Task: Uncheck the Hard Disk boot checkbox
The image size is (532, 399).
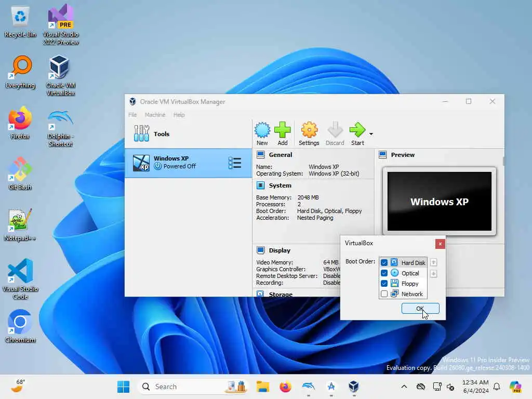Action: point(384,262)
